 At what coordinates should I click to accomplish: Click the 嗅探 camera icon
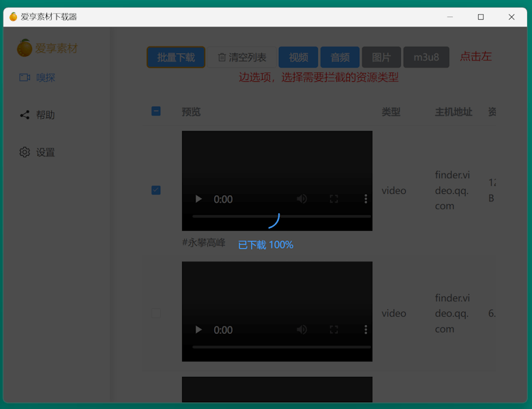pyautogui.click(x=25, y=77)
